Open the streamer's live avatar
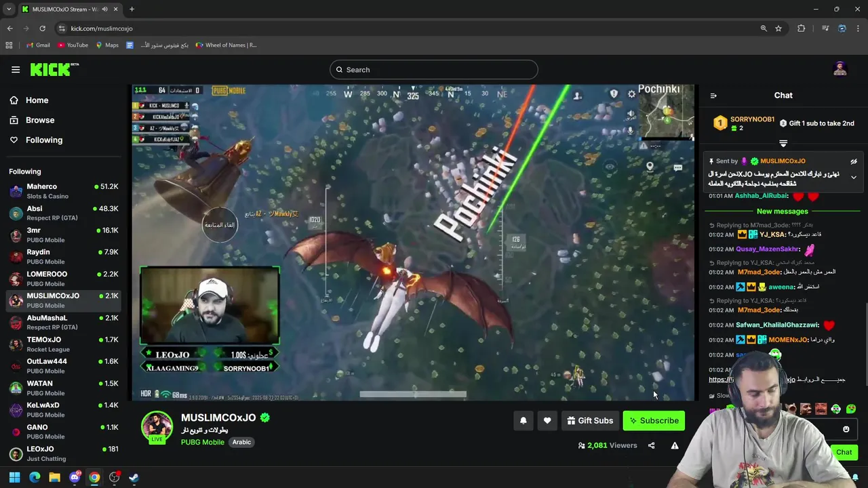This screenshot has height=488, width=868. pyautogui.click(x=157, y=427)
